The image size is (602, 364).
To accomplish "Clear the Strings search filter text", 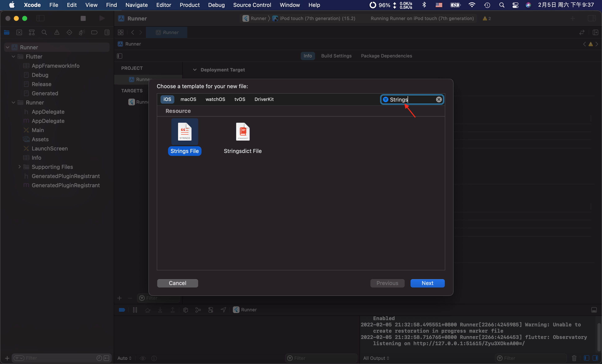I will 439,99.
